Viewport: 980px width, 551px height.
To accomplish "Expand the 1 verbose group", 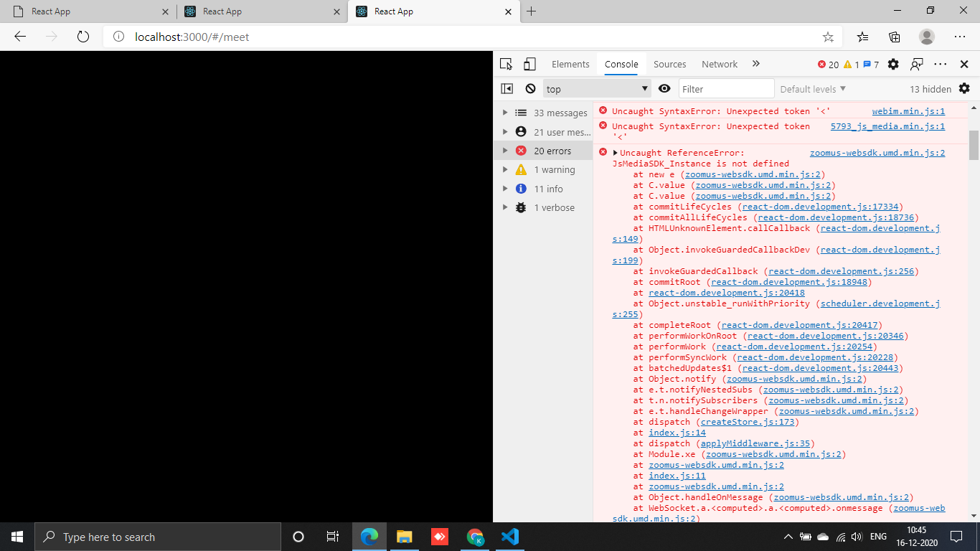I will pos(505,207).
